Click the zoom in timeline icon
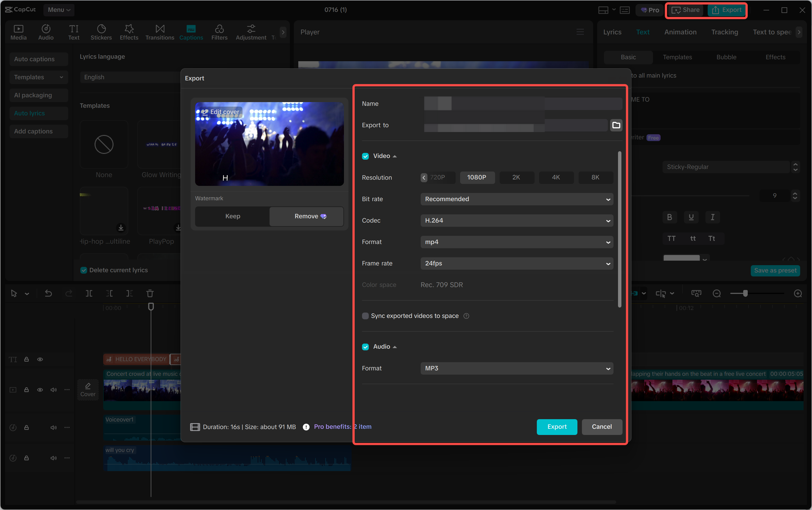This screenshot has width=812, height=510. click(798, 293)
